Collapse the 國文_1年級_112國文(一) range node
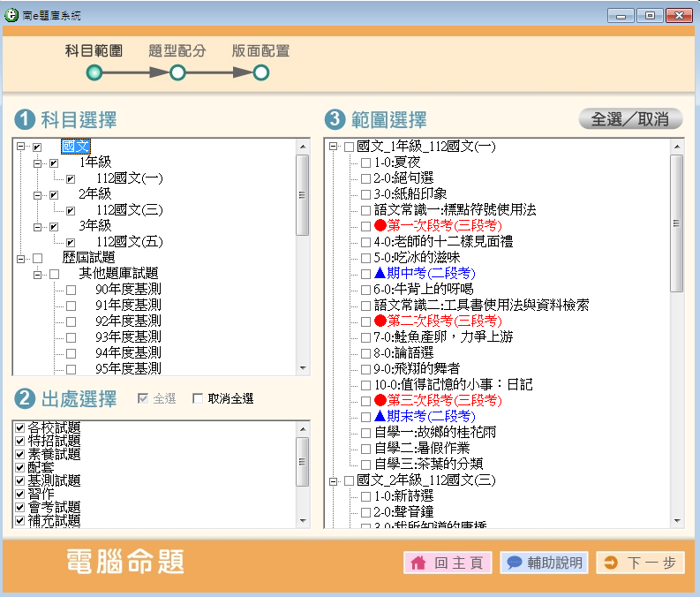Image resolution: width=700 pixels, height=597 pixels. tap(334, 147)
